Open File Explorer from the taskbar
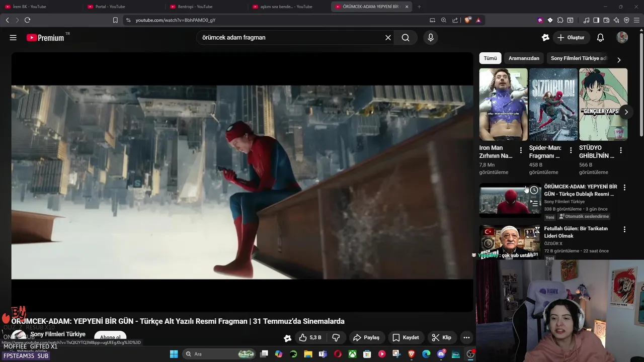644x362 pixels. (x=308, y=354)
